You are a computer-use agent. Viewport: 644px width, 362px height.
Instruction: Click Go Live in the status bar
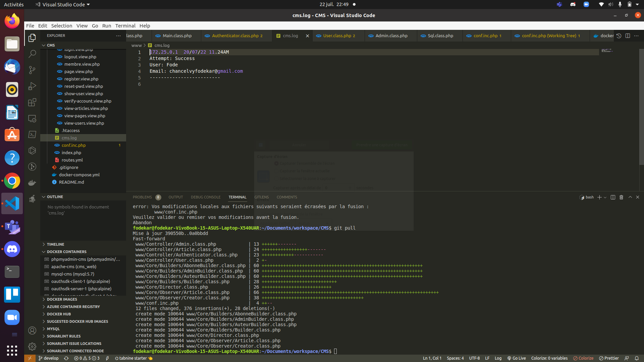coord(516,358)
